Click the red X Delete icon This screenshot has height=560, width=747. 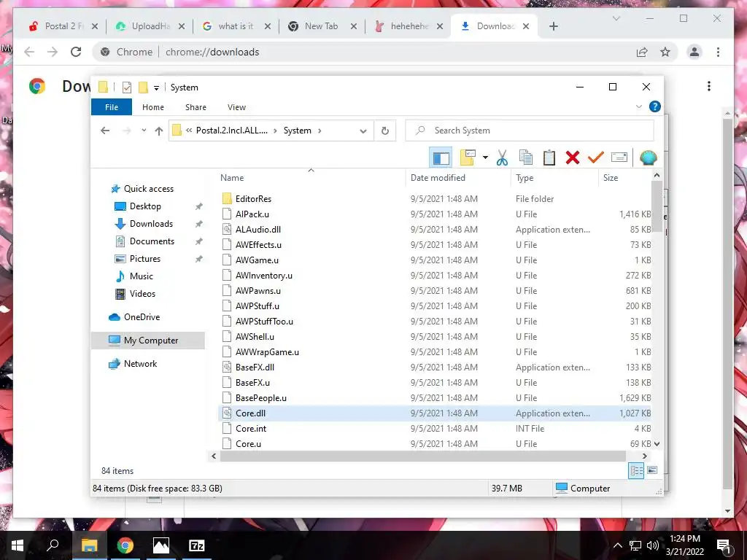pyautogui.click(x=572, y=157)
